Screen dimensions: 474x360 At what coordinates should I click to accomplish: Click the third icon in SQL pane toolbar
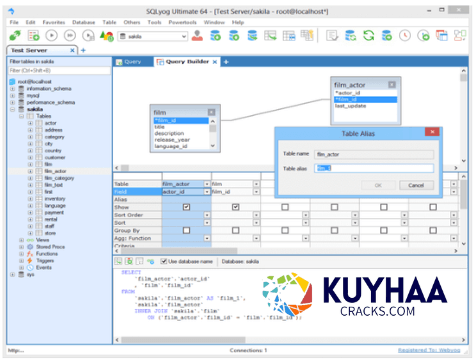[140, 261]
